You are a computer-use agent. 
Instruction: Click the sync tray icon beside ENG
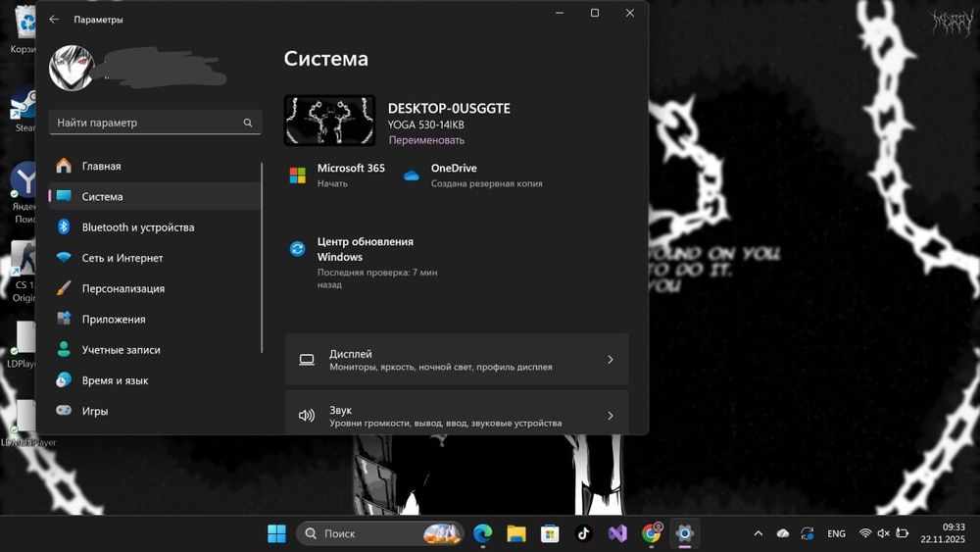[x=807, y=533]
